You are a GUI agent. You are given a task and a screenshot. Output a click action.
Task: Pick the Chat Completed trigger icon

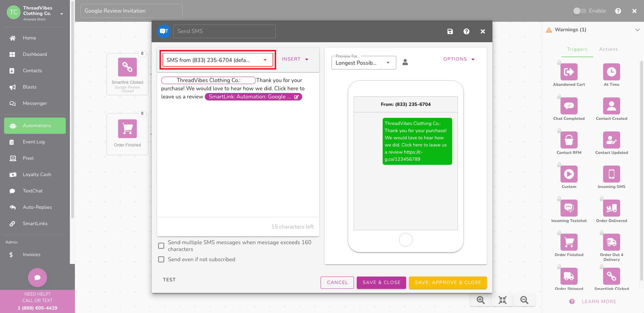(569, 106)
